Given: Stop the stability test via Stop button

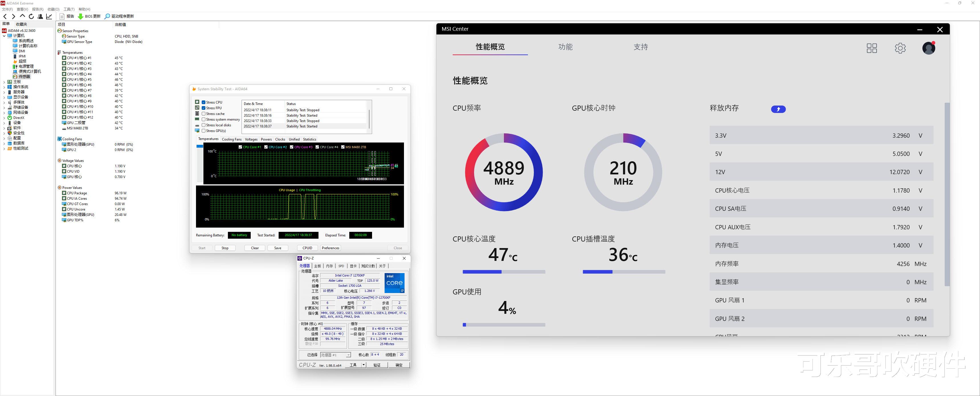Looking at the screenshot, I should pyautogui.click(x=225, y=248).
